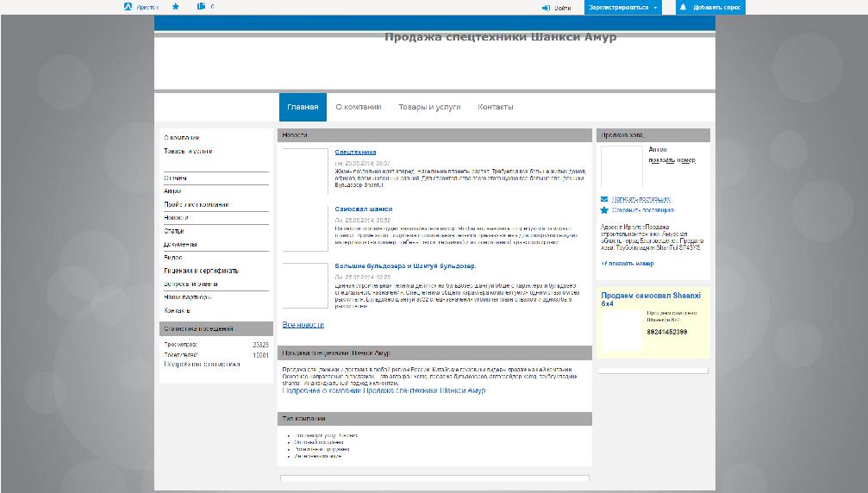Open Наши партнеры in sidebar
The height and width of the screenshot is (493, 868).
click(188, 297)
